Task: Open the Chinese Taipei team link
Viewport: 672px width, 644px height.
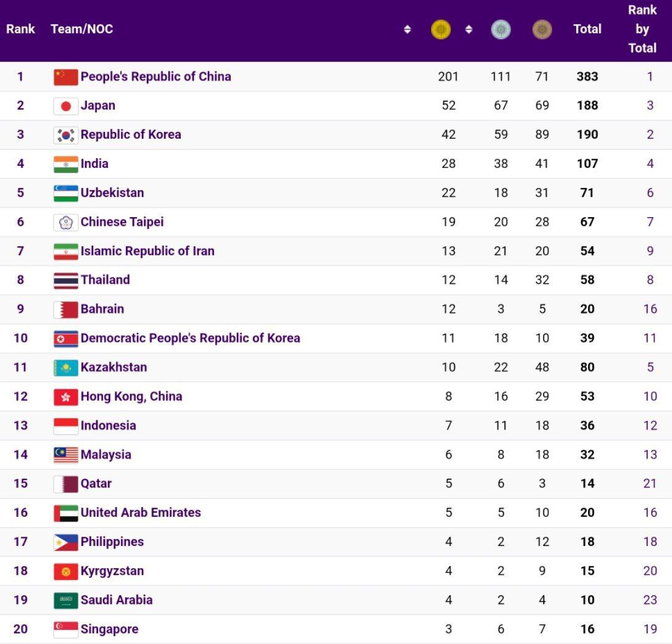Action: tap(122, 221)
